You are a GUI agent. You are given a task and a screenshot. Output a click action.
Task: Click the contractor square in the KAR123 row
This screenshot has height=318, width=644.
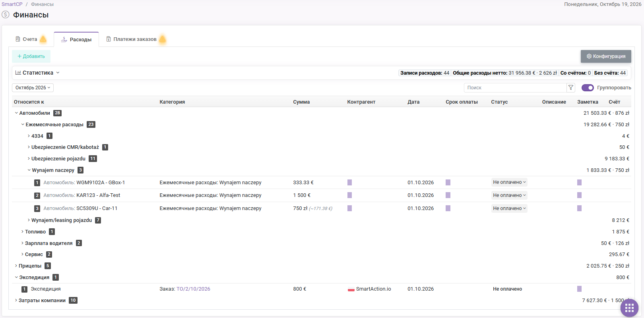[349, 195]
